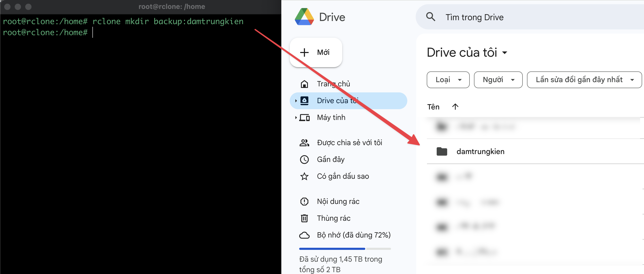644x274 pixels.
Task: Click the 'rclone mkdir backup:damtrungkien' command text
Action: (168, 21)
